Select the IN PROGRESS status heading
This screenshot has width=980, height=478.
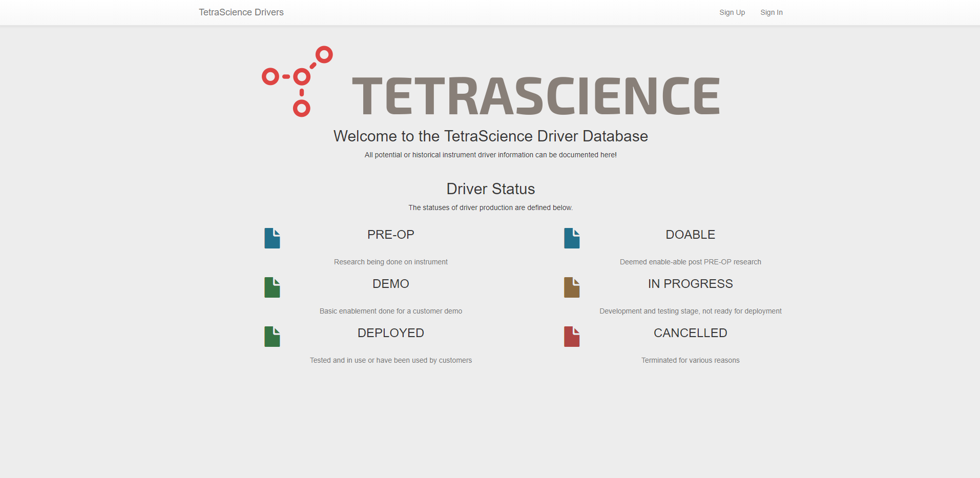point(690,284)
